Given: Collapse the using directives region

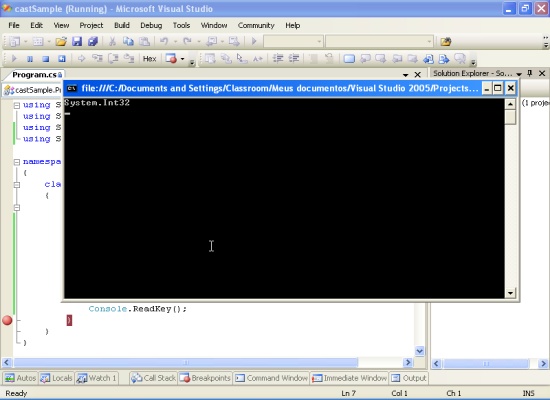Looking at the screenshot, I should [16, 105].
